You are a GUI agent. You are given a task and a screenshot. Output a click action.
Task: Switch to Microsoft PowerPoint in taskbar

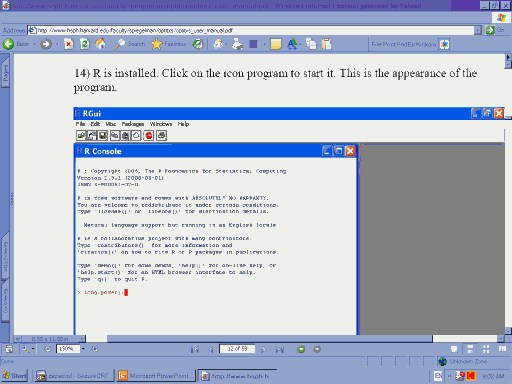coord(156,376)
